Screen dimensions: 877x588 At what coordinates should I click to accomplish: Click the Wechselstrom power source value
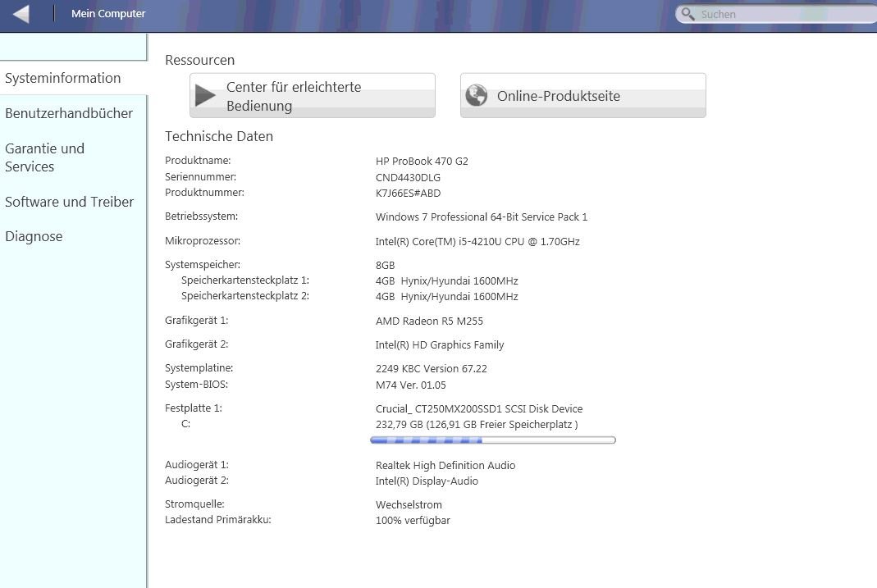[409, 504]
